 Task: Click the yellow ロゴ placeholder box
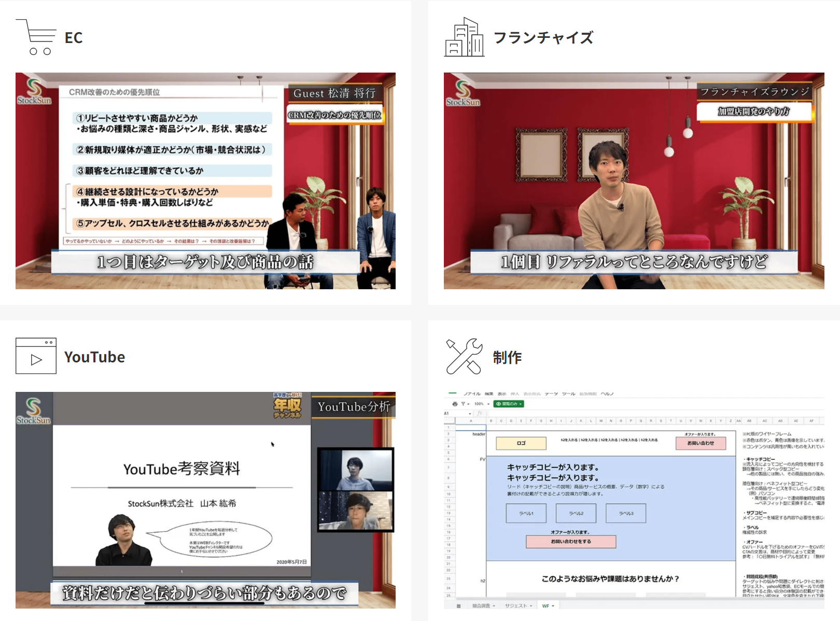click(x=521, y=443)
